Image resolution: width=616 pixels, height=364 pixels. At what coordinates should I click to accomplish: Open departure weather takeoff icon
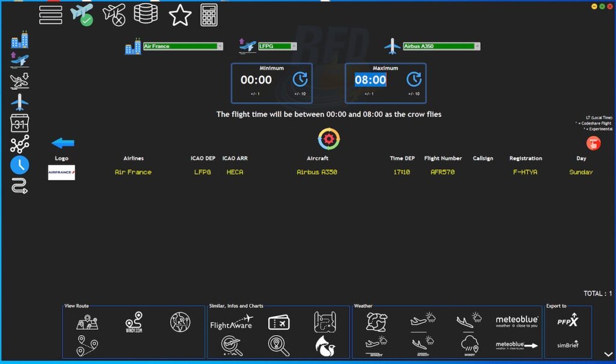tap(423, 322)
